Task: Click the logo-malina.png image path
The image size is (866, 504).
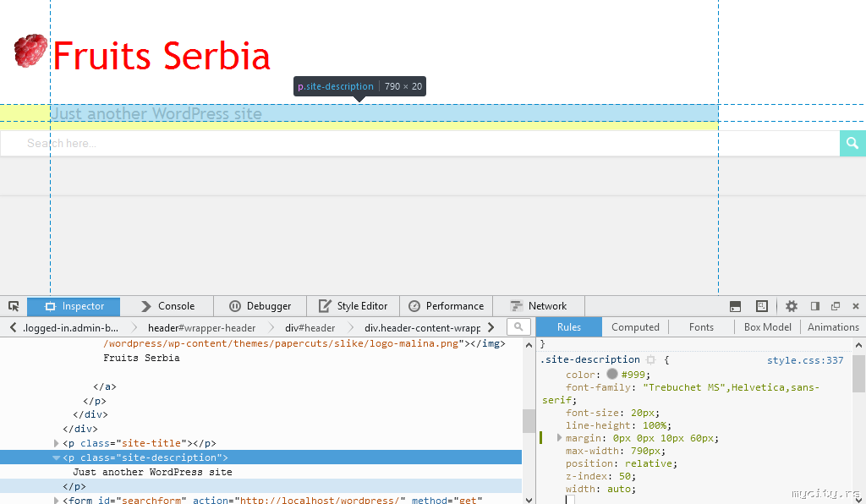Action: tap(281, 343)
